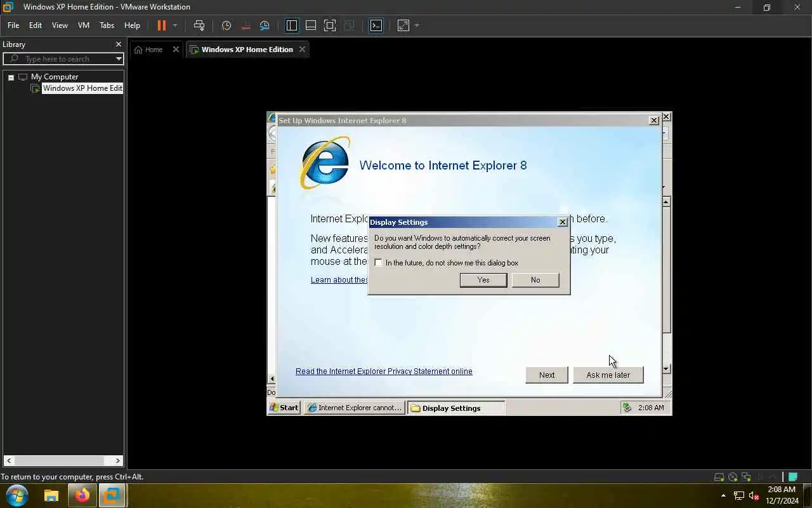Toggle the thumbnail bar toolbar icon
812x508 pixels.
click(311, 25)
